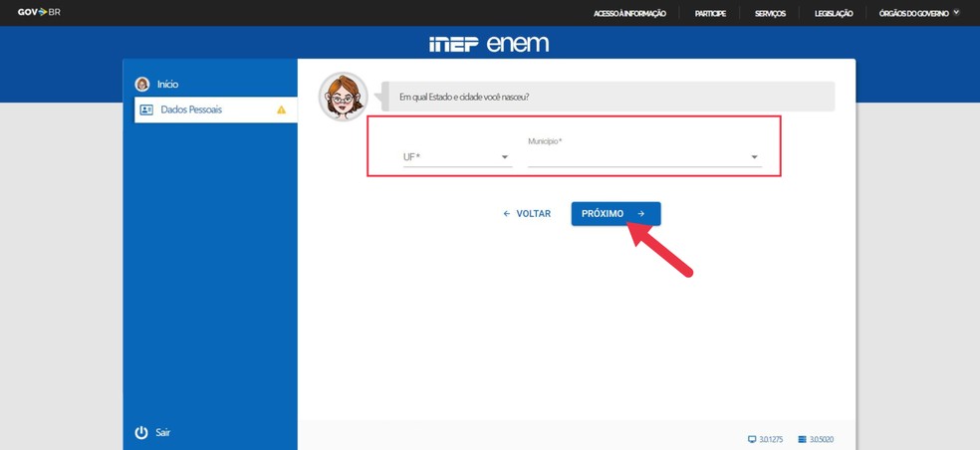
Task: Go back with the VOLTAR button
Action: point(527,214)
